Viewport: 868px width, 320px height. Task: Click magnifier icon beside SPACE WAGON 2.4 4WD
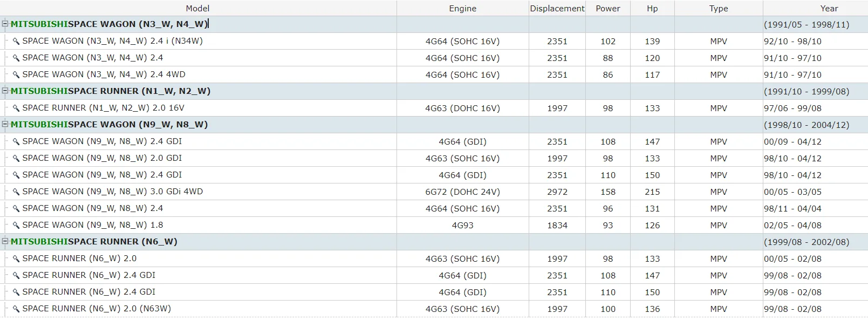click(16, 75)
